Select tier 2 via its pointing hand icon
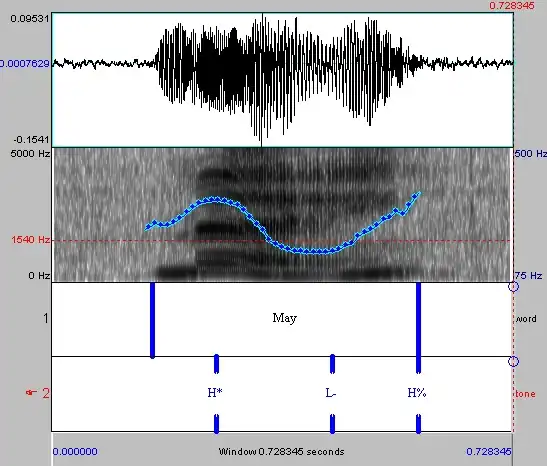This screenshot has width=547, height=466. coord(31,393)
